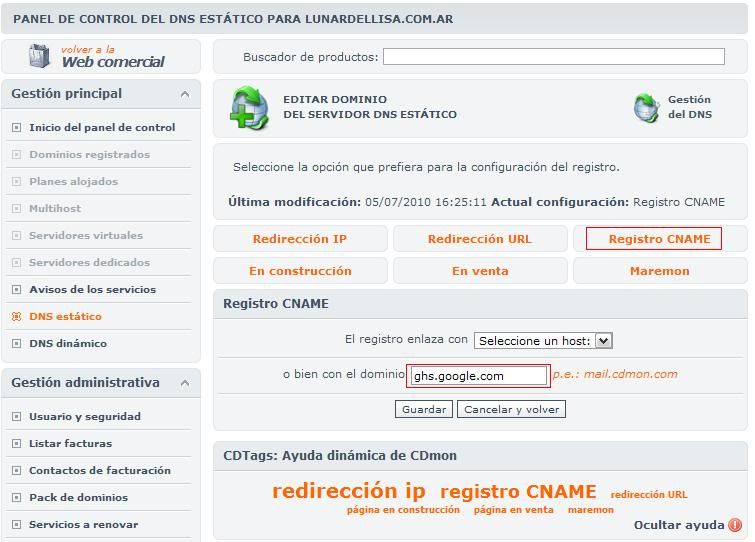Viewport: 755px width, 542px height.
Task: Choose Redirección URL option
Action: (x=480, y=239)
